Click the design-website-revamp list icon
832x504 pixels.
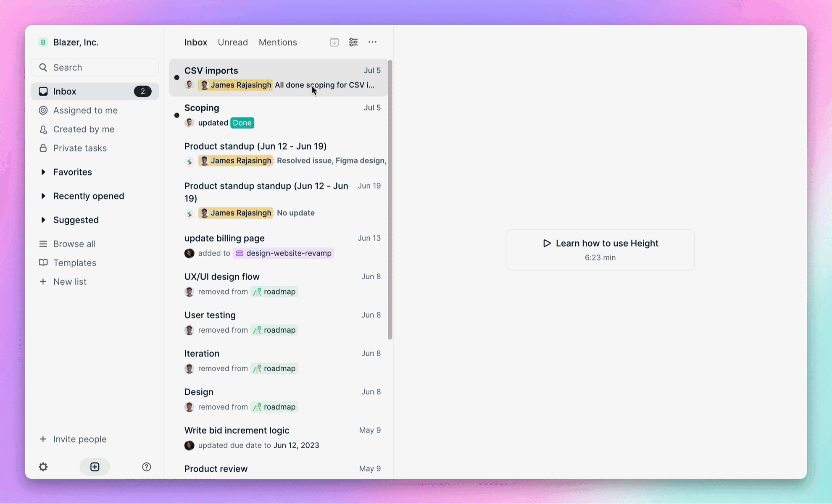click(x=240, y=253)
